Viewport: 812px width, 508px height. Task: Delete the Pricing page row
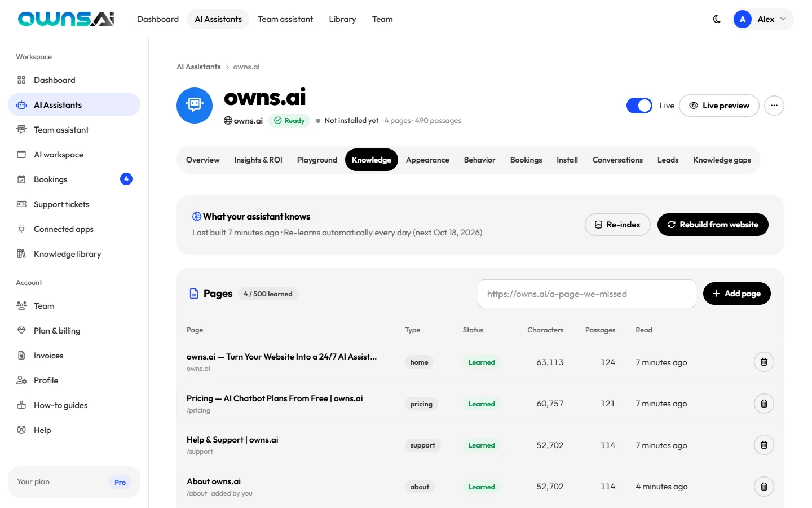point(764,404)
